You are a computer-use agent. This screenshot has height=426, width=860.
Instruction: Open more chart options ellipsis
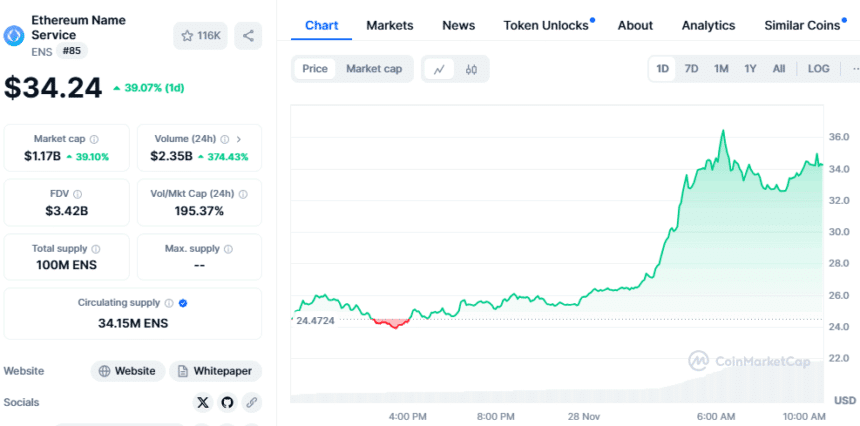(855, 69)
